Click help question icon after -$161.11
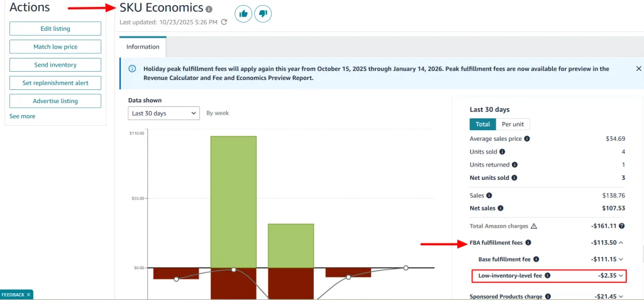Viewport: 644px width, 300px height. pos(622,226)
